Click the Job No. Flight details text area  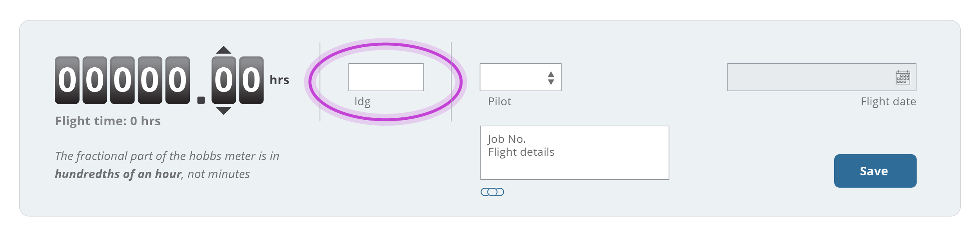pyautogui.click(x=574, y=153)
